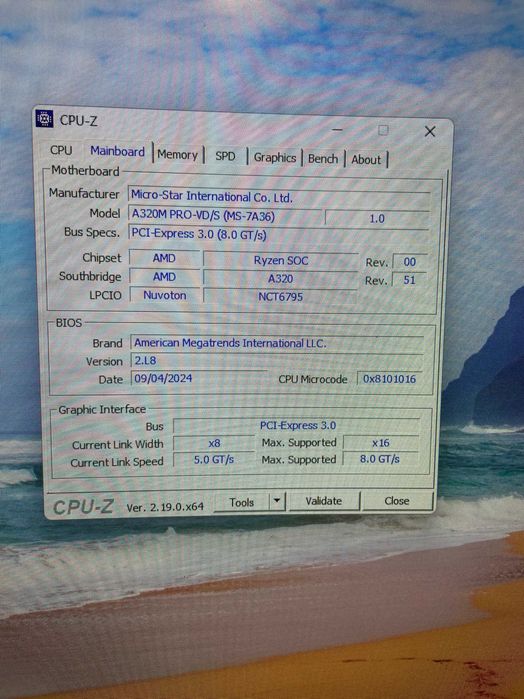Click the Manufacturer field Micro-Star International
This screenshot has height=699, width=524.
pyautogui.click(x=279, y=197)
